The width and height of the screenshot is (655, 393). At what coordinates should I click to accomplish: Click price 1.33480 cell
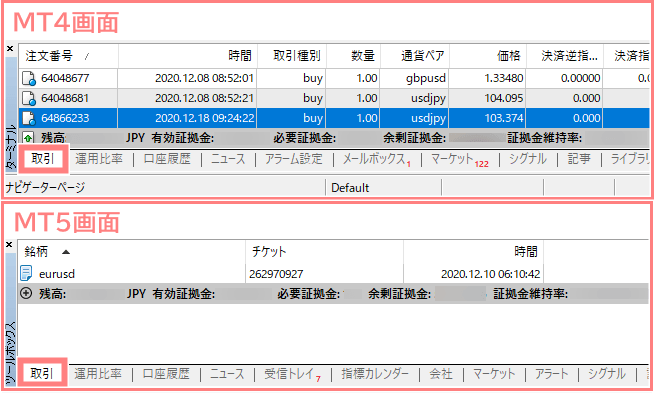504,78
